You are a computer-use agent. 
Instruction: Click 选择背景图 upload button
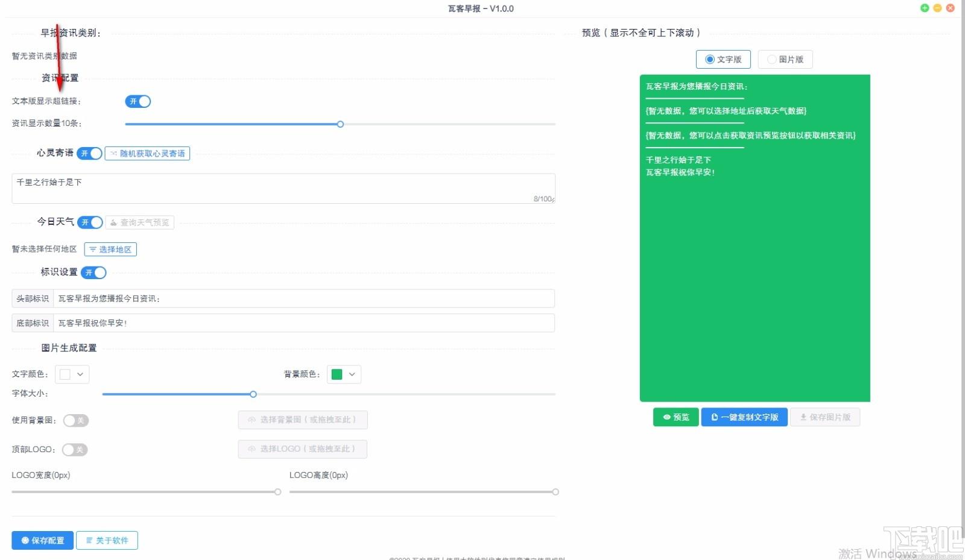(303, 420)
